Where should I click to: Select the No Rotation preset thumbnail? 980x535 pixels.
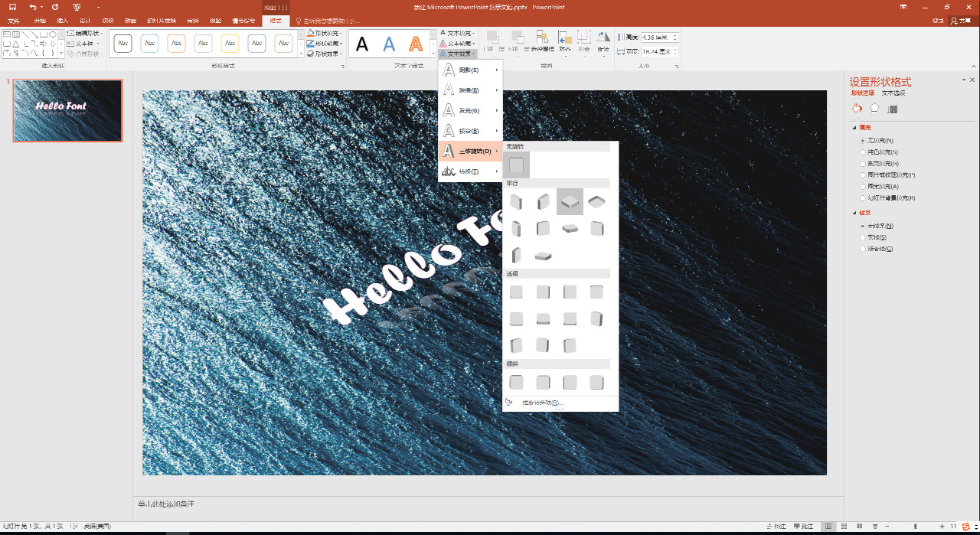(517, 165)
